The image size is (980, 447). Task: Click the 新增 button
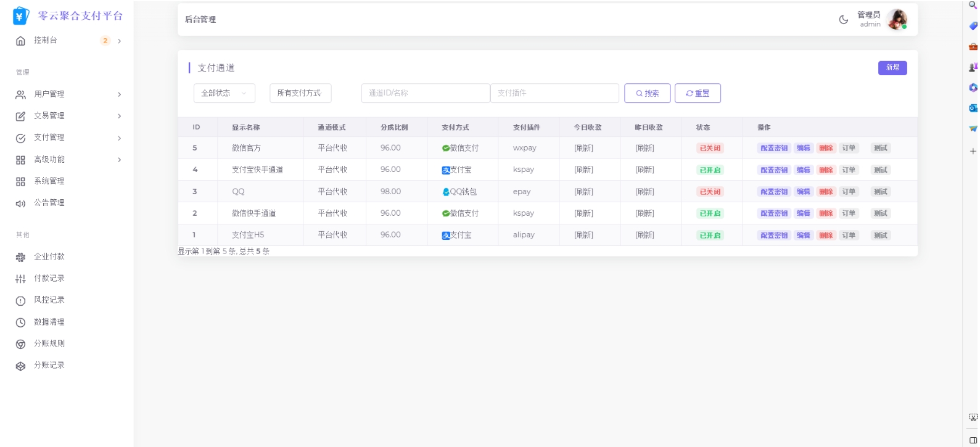(x=892, y=68)
